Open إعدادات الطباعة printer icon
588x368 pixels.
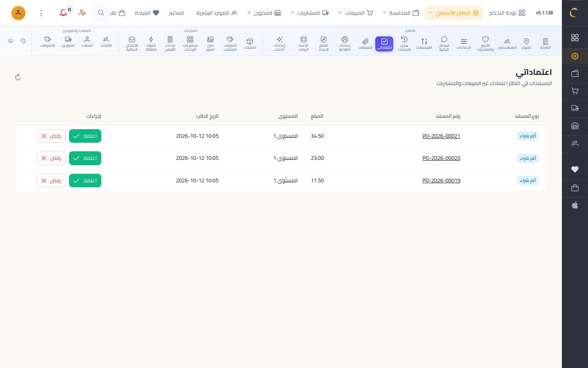[x=345, y=43]
